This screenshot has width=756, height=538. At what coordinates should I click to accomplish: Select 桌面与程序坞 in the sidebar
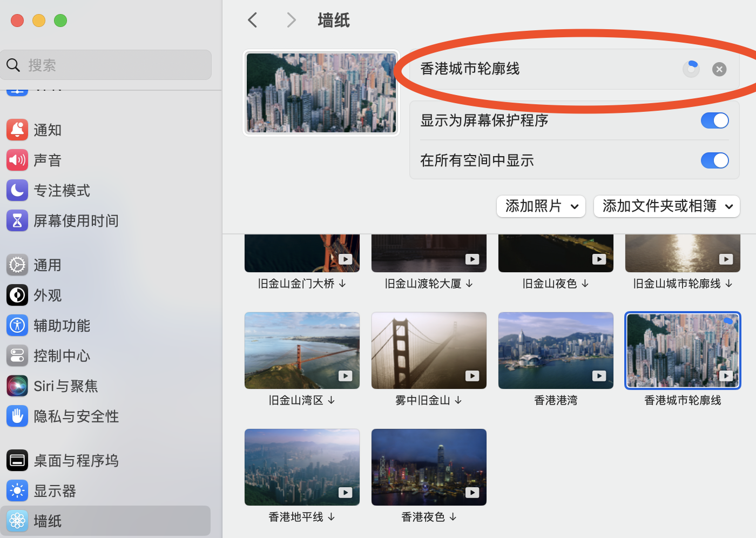tap(76, 461)
